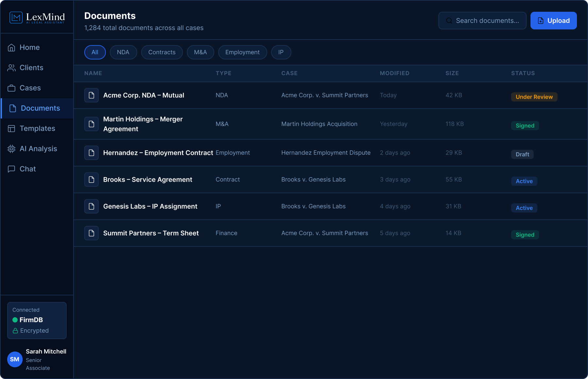Filter documents by M&A

(x=201, y=52)
